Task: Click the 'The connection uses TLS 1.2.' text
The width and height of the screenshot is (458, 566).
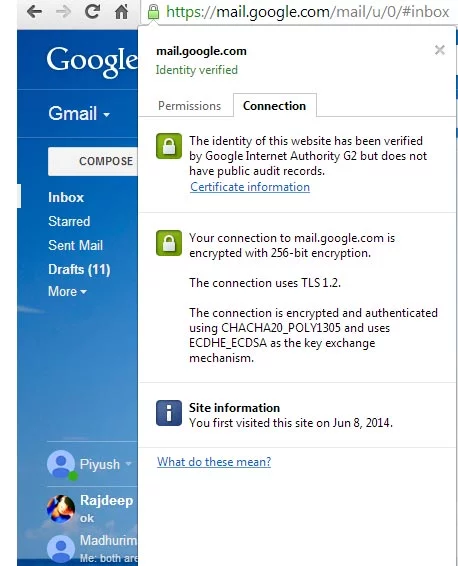Action: click(265, 283)
